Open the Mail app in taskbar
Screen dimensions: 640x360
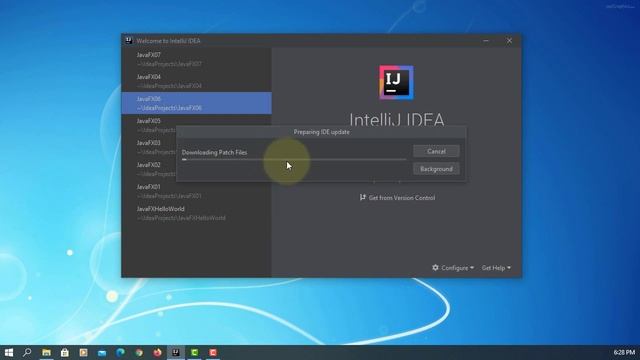102,352
